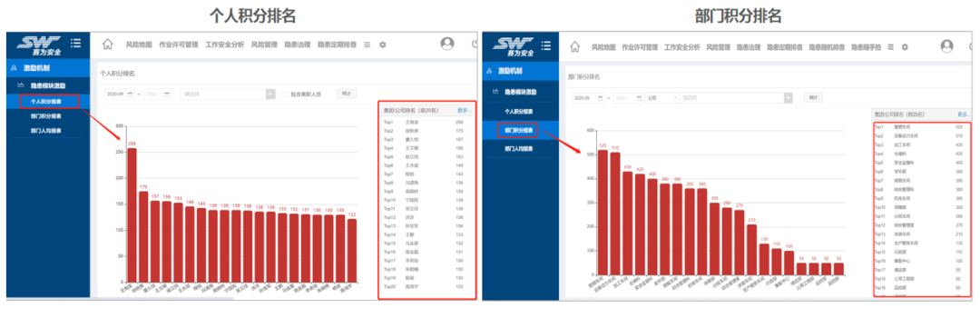Open the overflow menu icon in left navbar

point(367,45)
